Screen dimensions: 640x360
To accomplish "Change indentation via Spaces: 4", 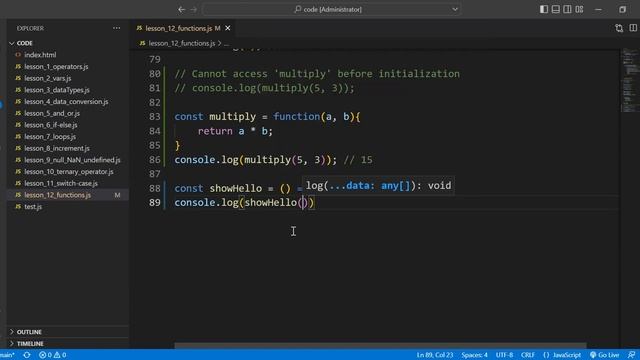I will [474, 355].
